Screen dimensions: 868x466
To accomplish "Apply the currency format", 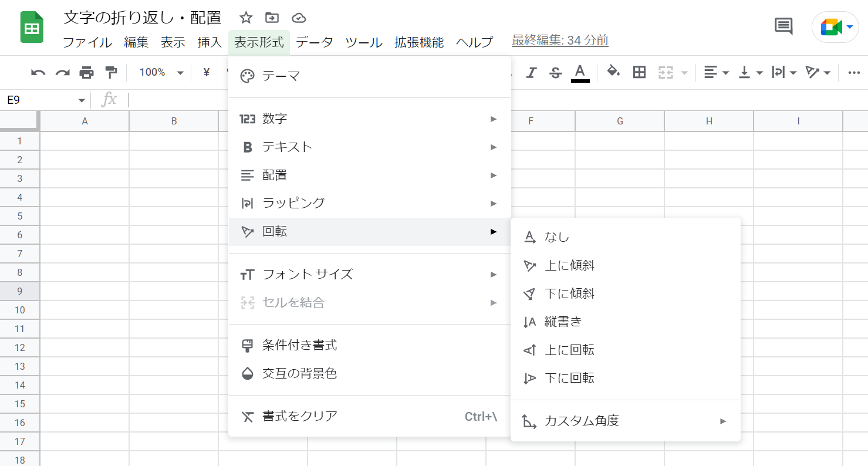I will 205,72.
